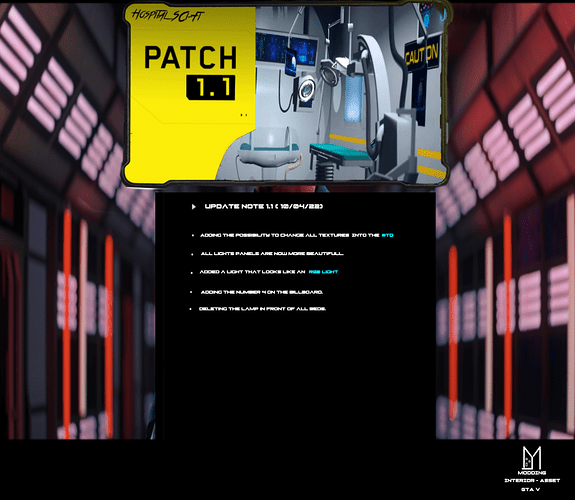Click the large 'PATCH' text on banner

tap(190, 58)
